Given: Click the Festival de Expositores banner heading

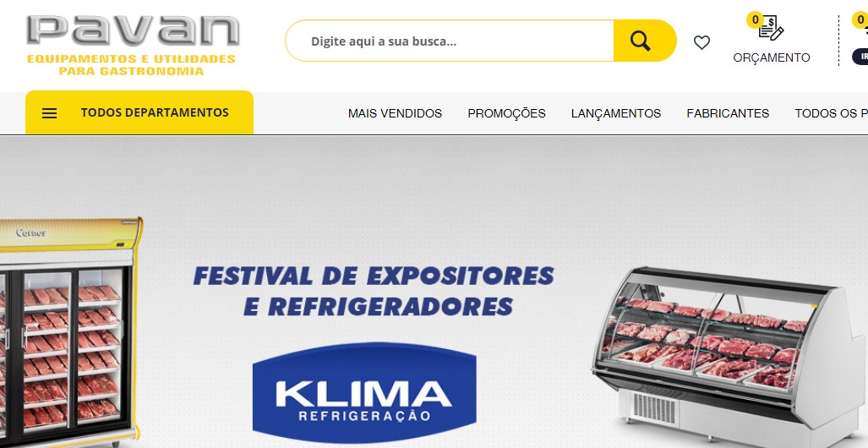Looking at the screenshot, I should pos(374,291).
